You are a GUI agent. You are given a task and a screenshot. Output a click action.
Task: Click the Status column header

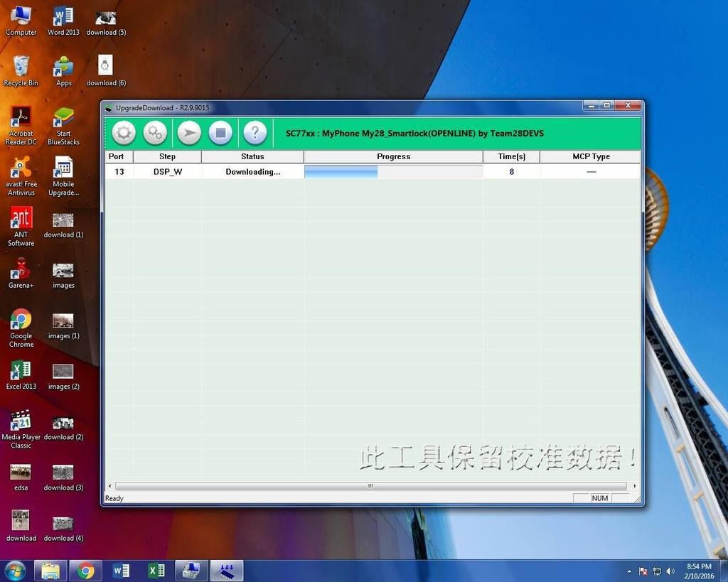(252, 156)
